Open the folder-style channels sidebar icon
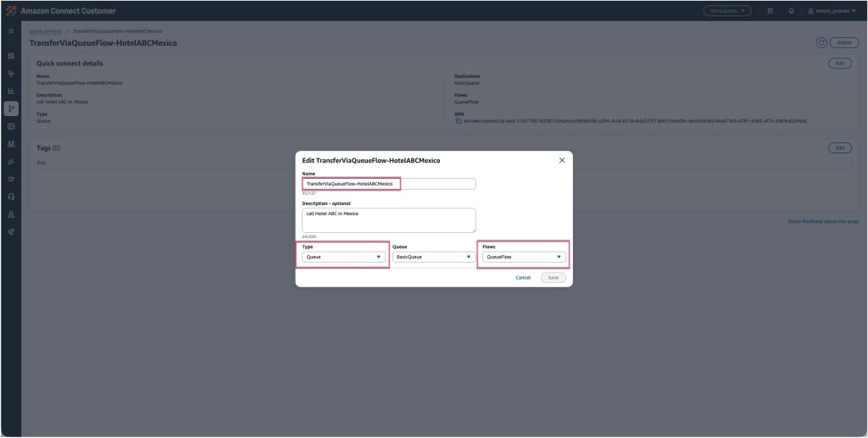 click(x=11, y=180)
